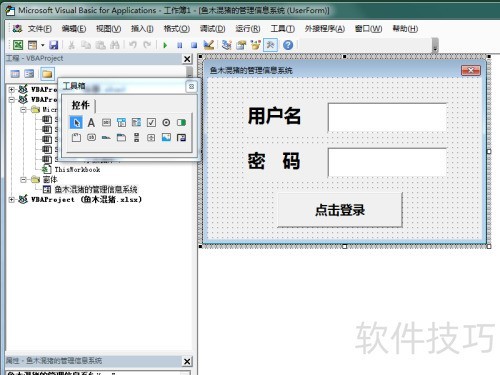
Task: Toggle the Toolbox toolbar button
Action: 270,45
